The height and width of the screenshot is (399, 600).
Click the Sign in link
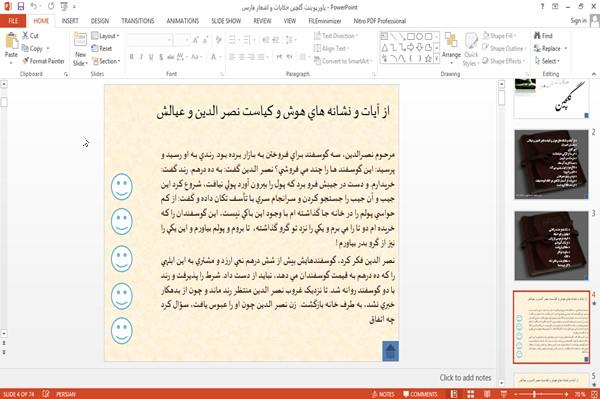pos(578,21)
